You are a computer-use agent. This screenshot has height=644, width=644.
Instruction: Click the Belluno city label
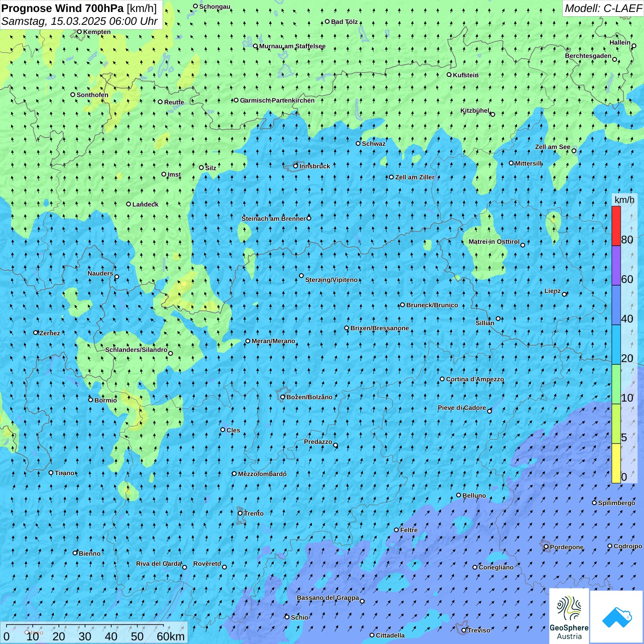click(x=474, y=495)
